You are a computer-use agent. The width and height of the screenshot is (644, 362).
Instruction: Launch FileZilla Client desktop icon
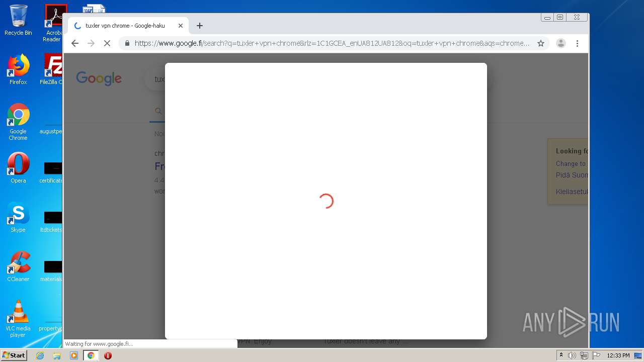pos(51,69)
